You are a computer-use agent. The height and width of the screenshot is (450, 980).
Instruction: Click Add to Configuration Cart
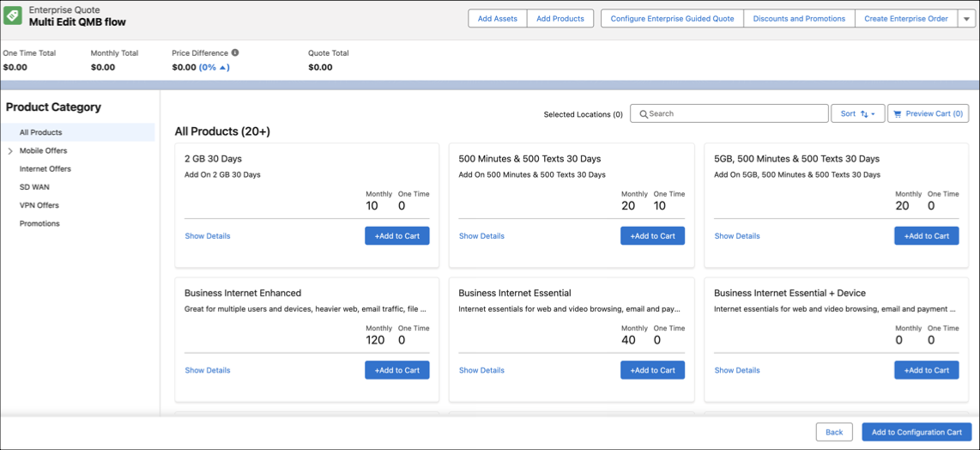[x=916, y=432]
